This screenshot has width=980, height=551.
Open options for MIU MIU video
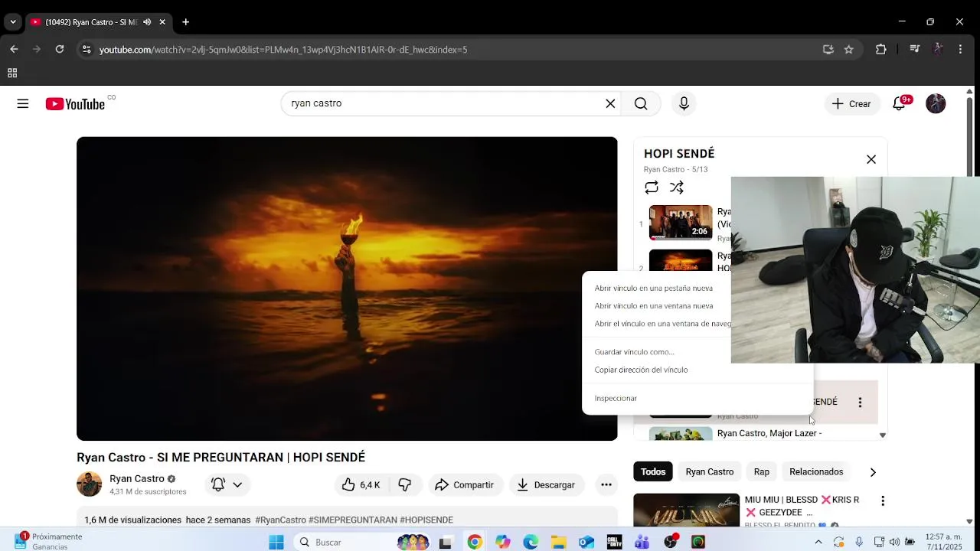pyautogui.click(x=883, y=500)
